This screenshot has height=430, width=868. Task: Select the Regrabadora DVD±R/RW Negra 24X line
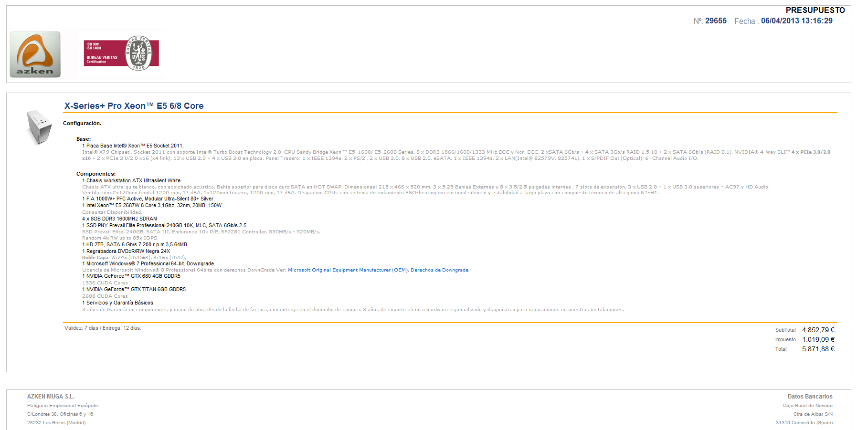[x=126, y=252]
